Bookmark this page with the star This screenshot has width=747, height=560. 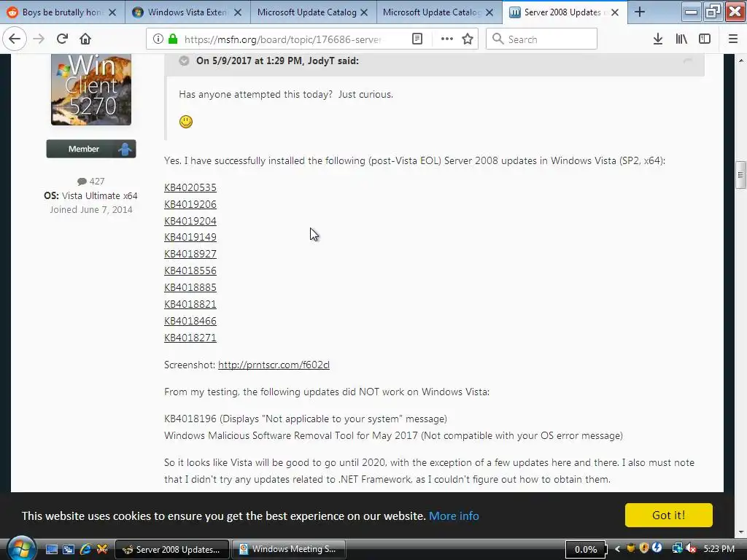click(x=468, y=39)
